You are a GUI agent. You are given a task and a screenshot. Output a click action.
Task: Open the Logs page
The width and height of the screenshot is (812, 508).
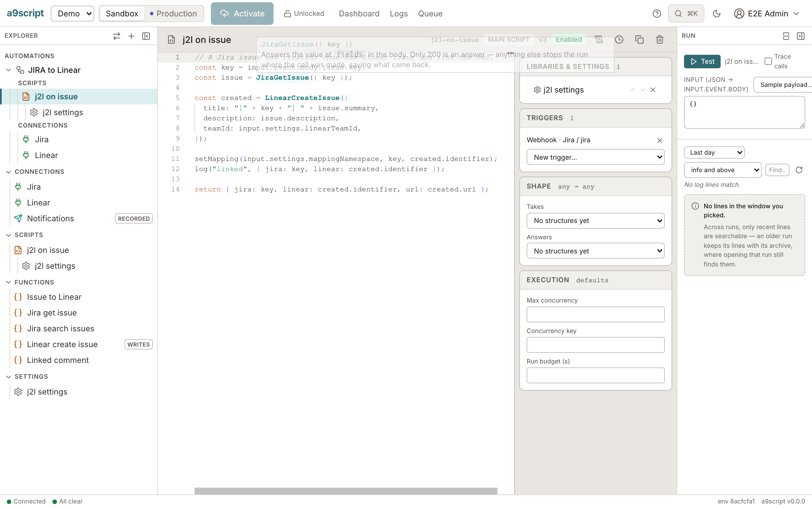click(399, 14)
